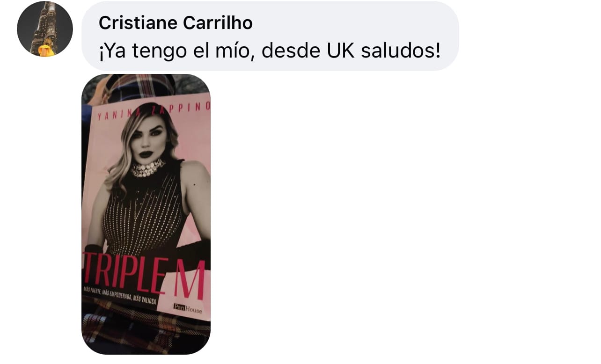Open the attached book photo
Viewport: 601px width, 364px height.
tap(146, 214)
